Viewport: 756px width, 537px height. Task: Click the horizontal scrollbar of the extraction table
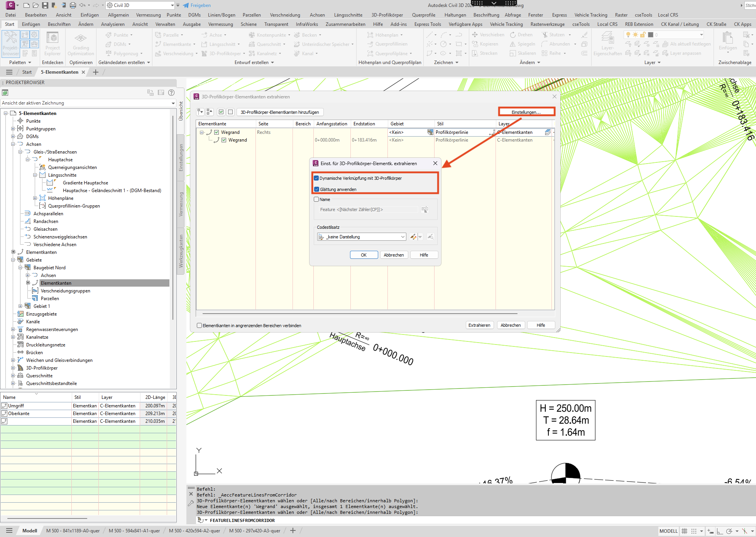[x=360, y=314]
